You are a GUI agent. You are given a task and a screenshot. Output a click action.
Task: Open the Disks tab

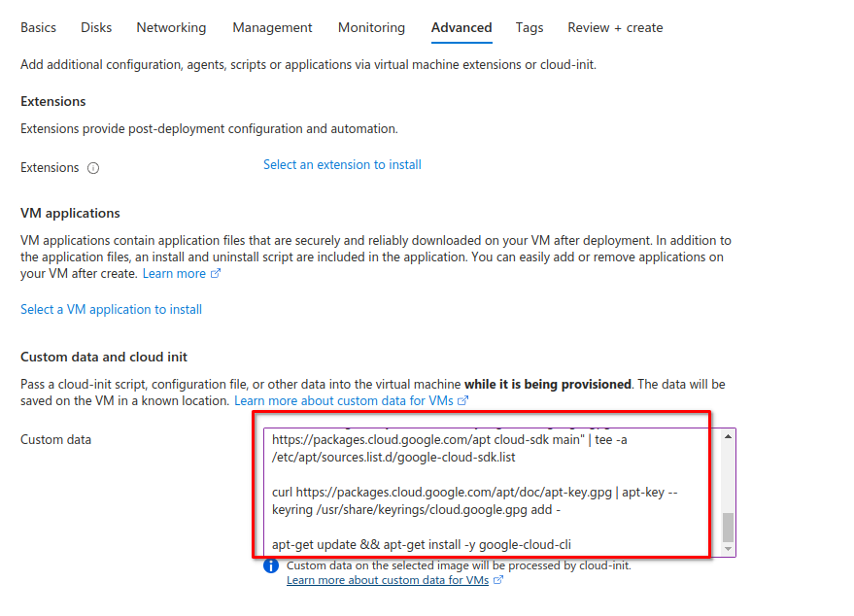[97, 28]
